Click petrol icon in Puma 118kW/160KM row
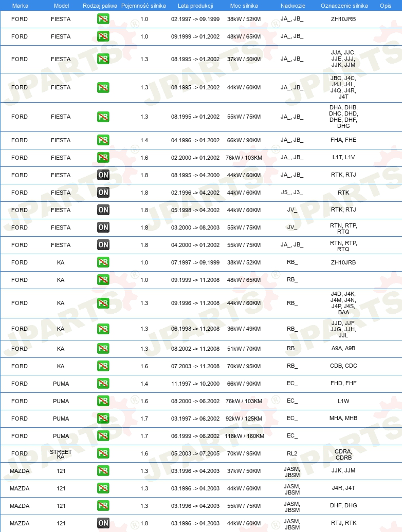The width and height of the screenshot is (402, 532). point(103,436)
